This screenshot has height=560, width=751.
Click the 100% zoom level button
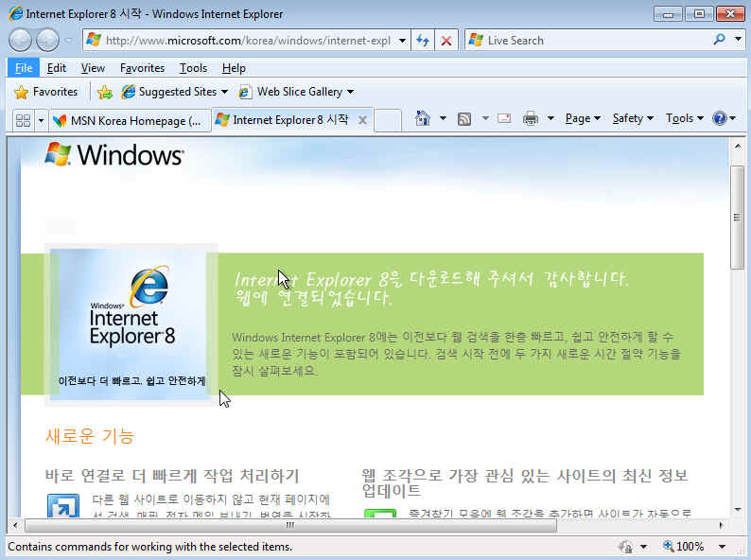coord(684,547)
